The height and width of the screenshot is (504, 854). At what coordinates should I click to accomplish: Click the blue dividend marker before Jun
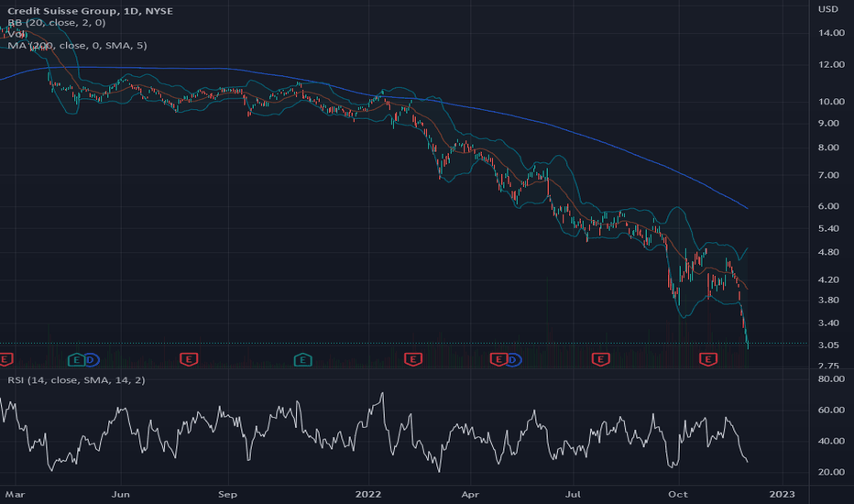click(x=92, y=359)
